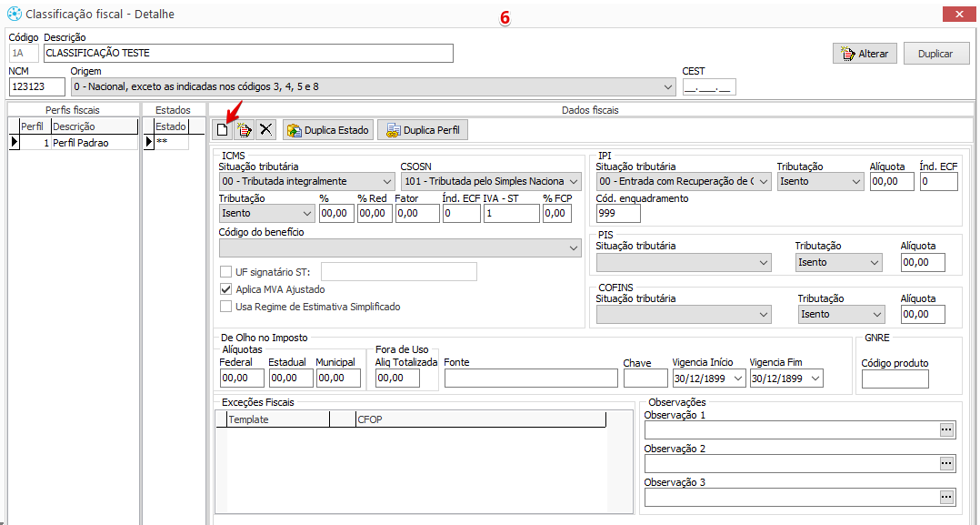This screenshot has height=525, width=980.
Task: Click the Alterar button
Action: (865, 54)
